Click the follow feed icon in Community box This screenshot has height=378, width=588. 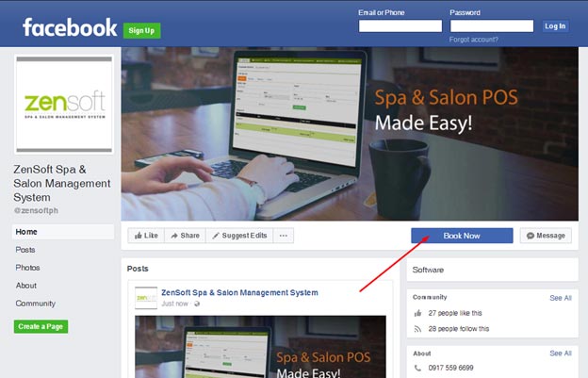(417, 329)
